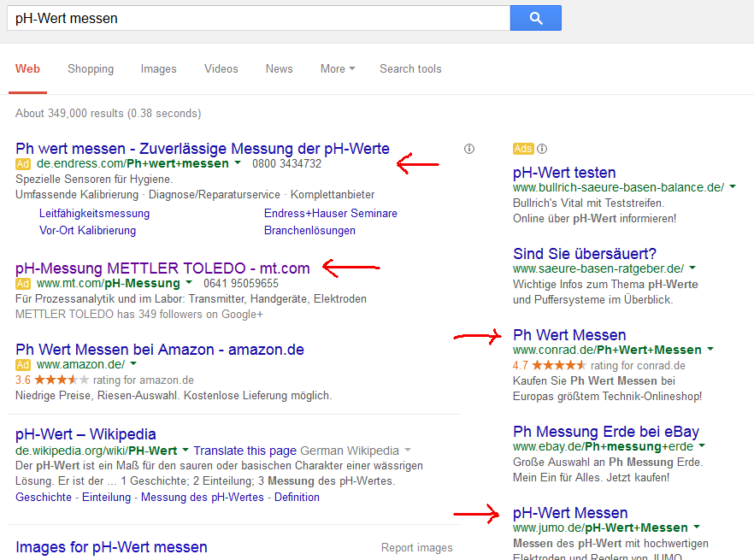Viewport: 754px width, 560px height.
Task: Click the star rating for amazon.de
Action: click(x=62, y=380)
